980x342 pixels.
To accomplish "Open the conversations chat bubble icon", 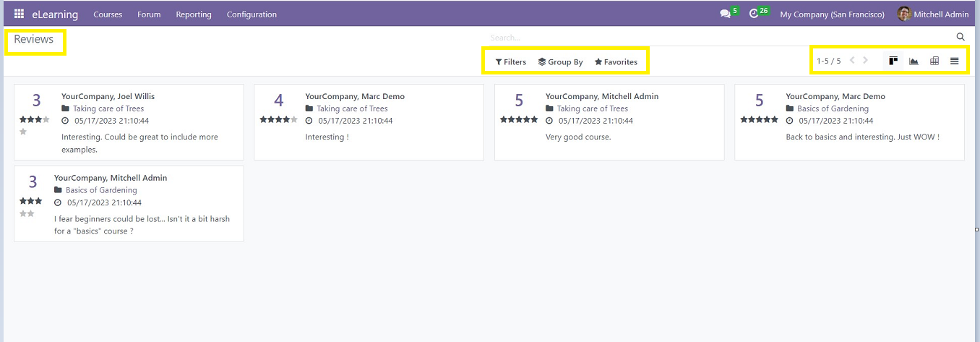I will tap(726, 14).
